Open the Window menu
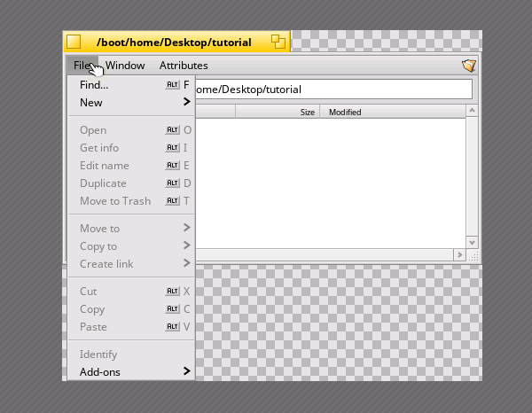The width and height of the screenshot is (532, 413). (x=125, y=66)
